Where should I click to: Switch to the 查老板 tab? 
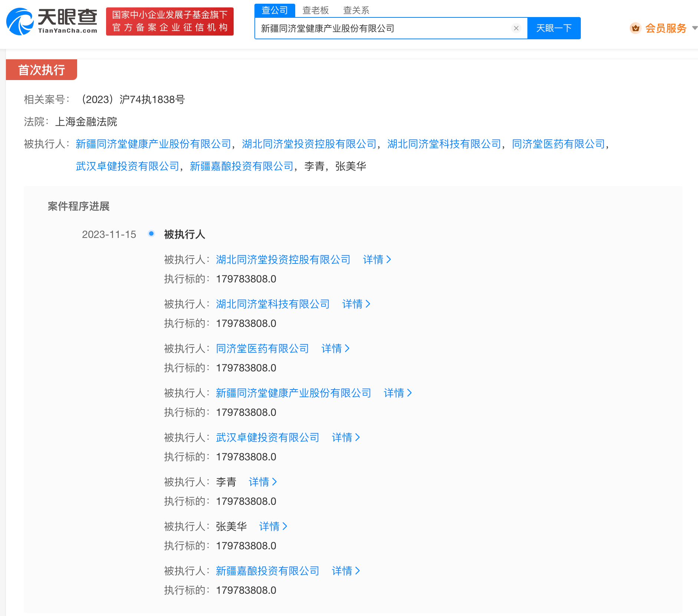(x=315, y=10)
